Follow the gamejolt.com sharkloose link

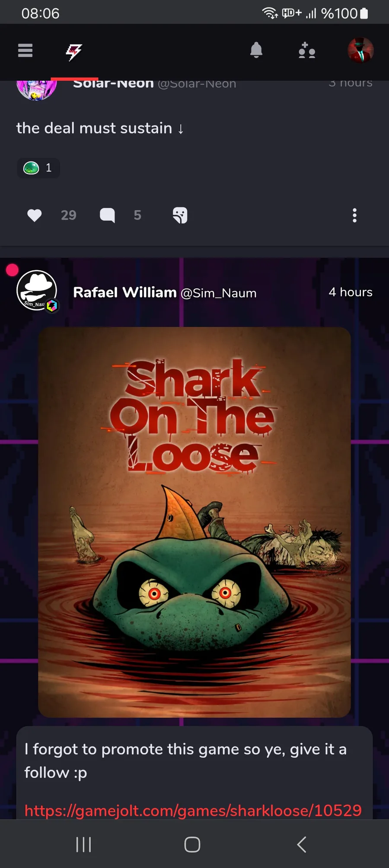193,810
